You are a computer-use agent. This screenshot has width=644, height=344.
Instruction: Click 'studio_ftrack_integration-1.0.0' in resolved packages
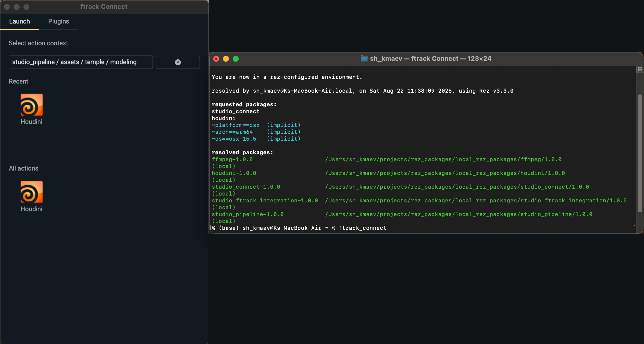pyautogui.click(x=265, y=201)
